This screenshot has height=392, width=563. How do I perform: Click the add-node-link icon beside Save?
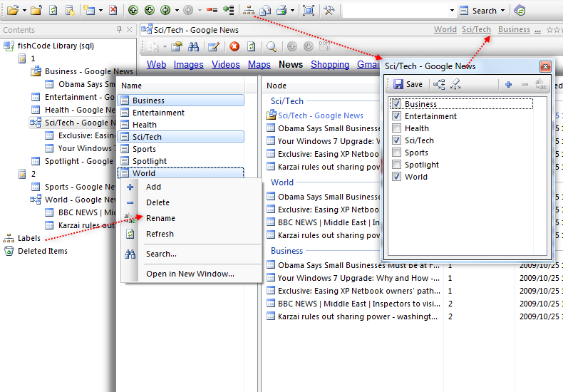pyautogui.click(x=439, y=84)
